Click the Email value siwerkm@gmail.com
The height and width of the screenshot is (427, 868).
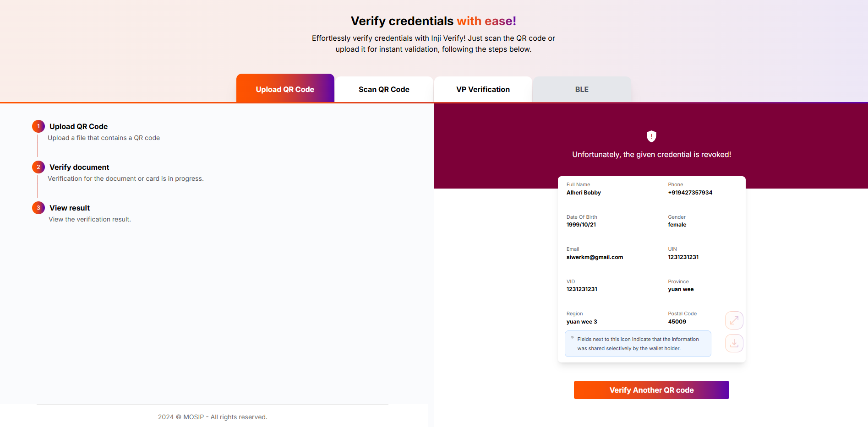[x=595, y=257]
